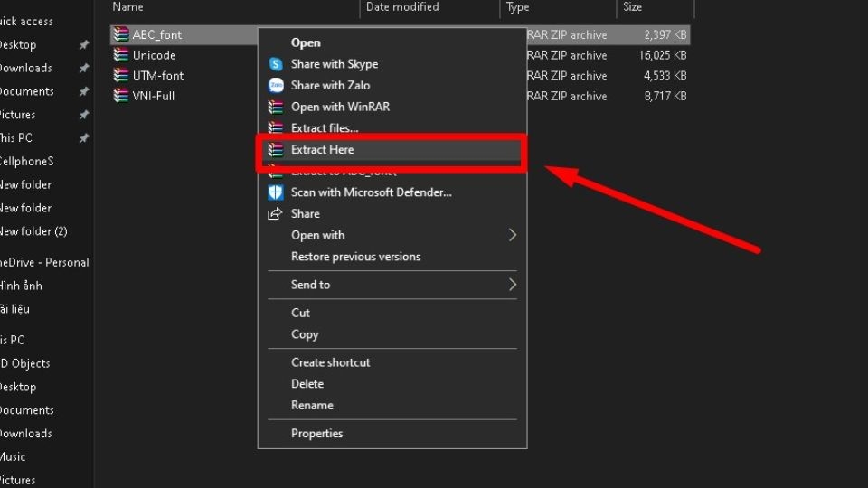Screen dimensions: 868x488
Task: Click the 8,717 KB size cell
Action: pyautogui.click(x=665, y=96)
